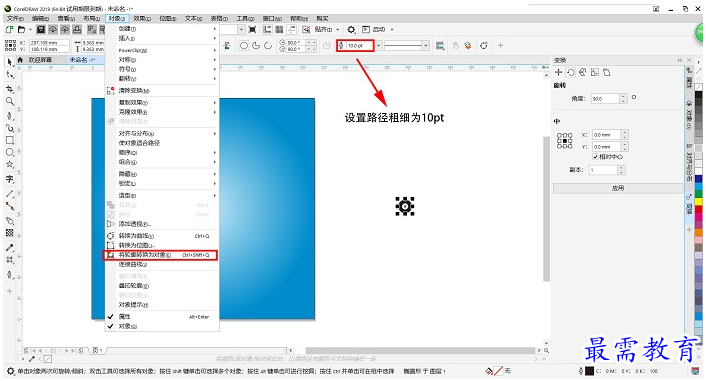The height and width of the screenshot is (381, 706).
Task: Select the Shape tool in the toolbox
Action: point(9,75)
